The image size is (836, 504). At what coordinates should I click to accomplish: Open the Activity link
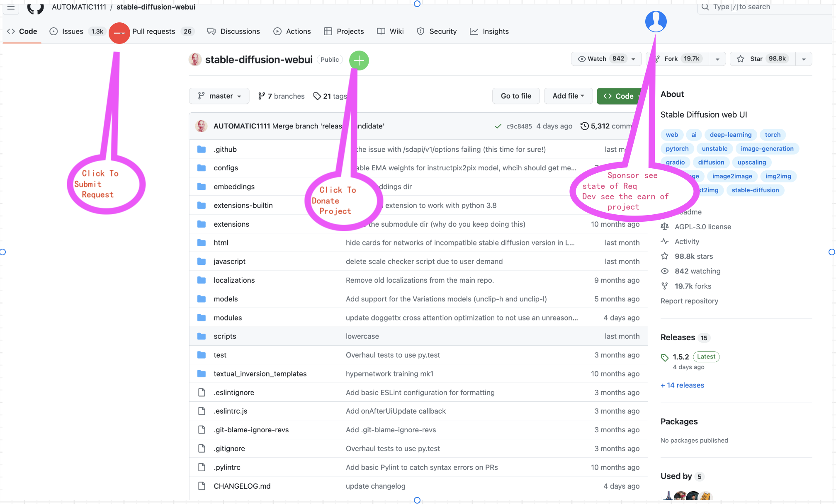coord(687,242)
